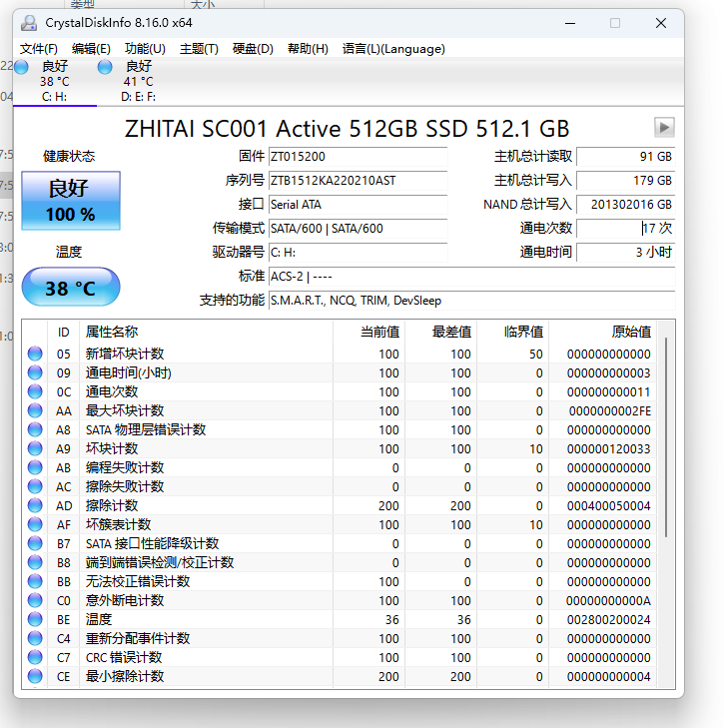The width and height of the screenshot is (724, 728).
Task: Select the D: E: F: disk status orb
Action: [105, 67]
